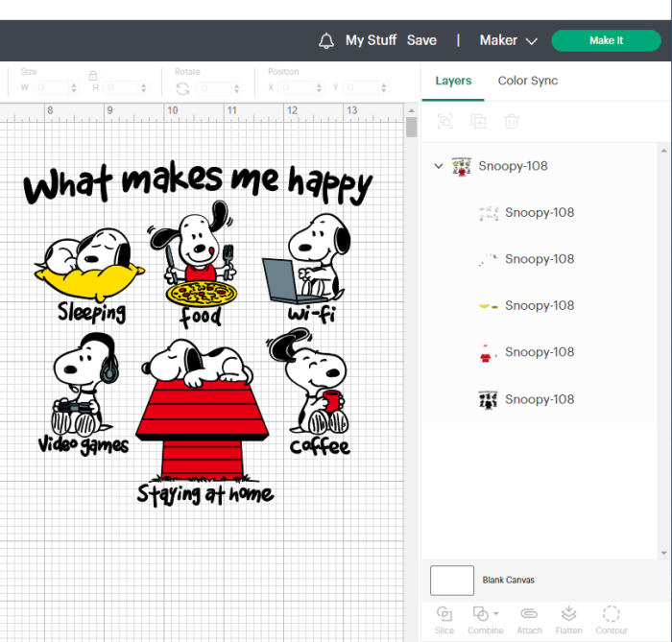The image size is (672, 642).
Task: Click the Make It button
Action: tap(606, 40)
